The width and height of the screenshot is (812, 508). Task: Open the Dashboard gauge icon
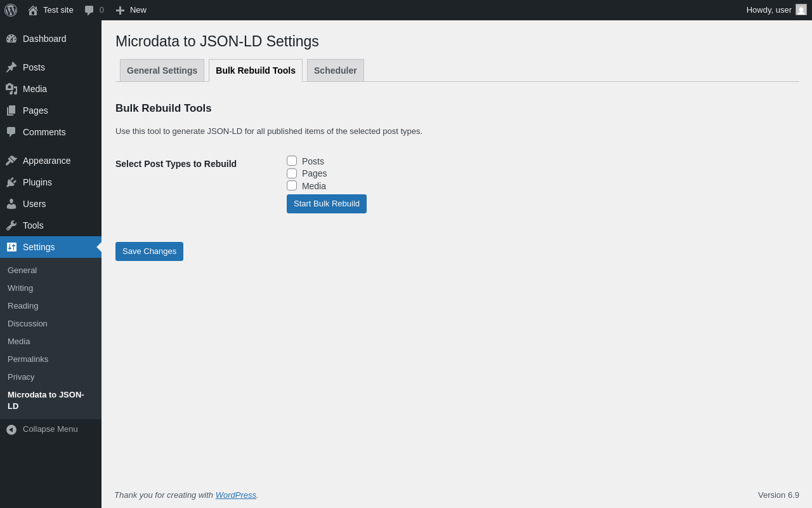[11, 39]
